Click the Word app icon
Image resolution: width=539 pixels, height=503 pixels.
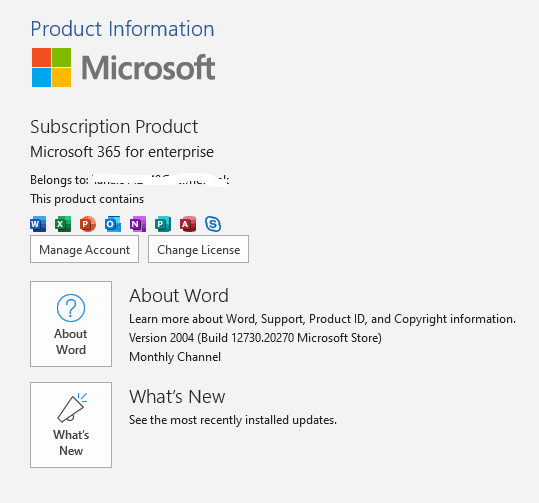click(x=38, y=224)
